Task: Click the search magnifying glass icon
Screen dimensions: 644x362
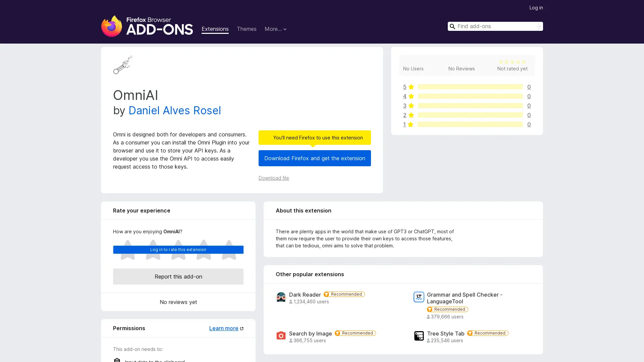Action: 452,26
